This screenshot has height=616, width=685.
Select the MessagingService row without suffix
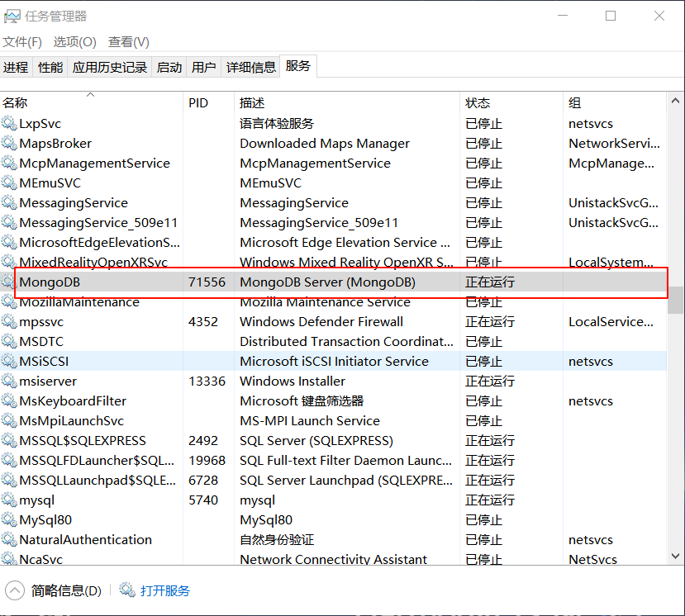pos(334,202)
